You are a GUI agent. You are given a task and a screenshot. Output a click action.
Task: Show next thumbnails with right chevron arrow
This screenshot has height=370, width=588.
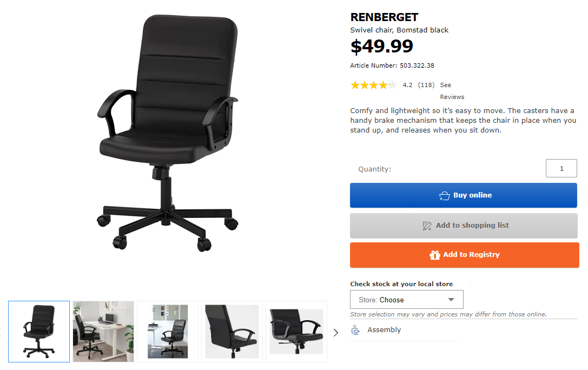point(335,333)
